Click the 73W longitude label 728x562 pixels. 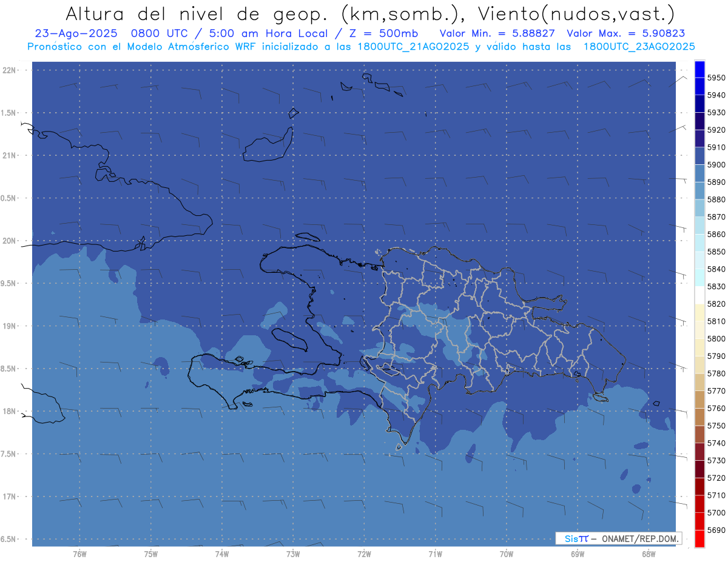point(293,554)
